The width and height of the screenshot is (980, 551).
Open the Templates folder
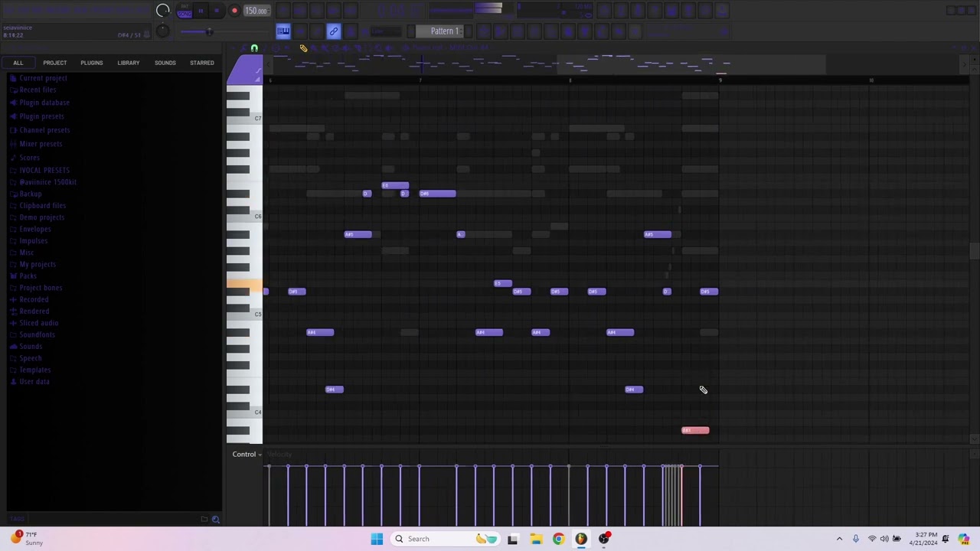pyautogui.click(x=34, y=370)
